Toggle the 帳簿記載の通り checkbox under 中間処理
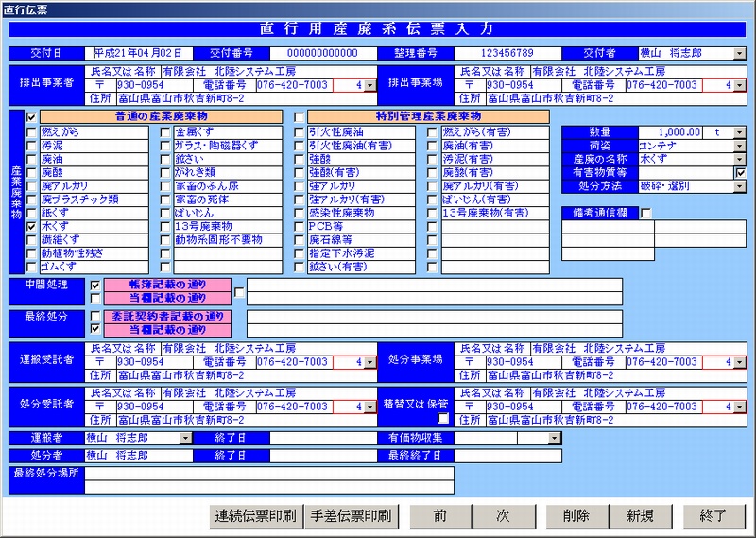The image size is (756, 538). tap(94, 285)
